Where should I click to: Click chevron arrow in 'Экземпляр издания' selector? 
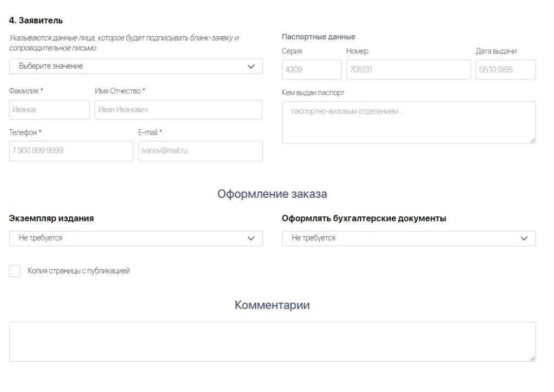(x=251, y=238)
